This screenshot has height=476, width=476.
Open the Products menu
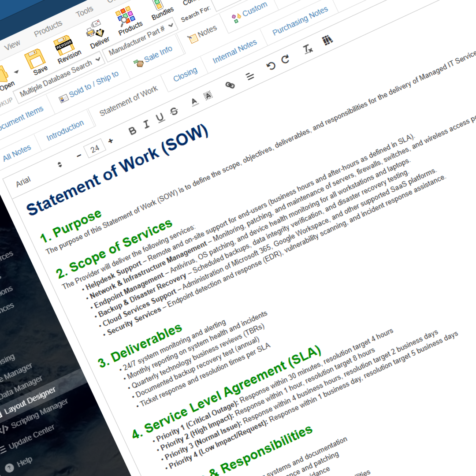click(x=48, y=29)
